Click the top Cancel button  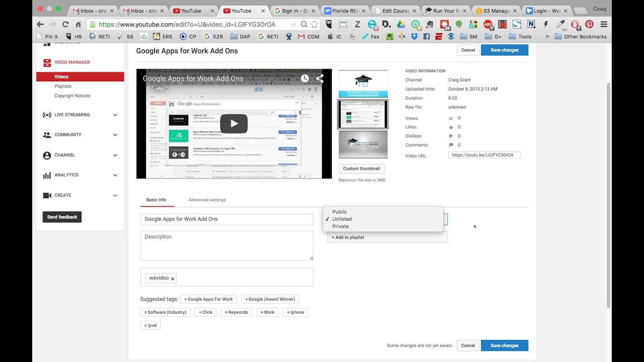point(468,50)
